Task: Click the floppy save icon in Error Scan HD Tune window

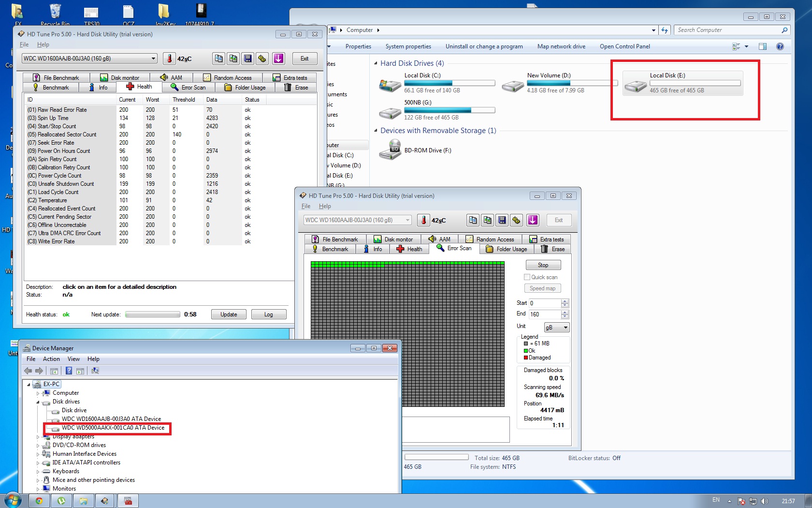Action: 502,220
